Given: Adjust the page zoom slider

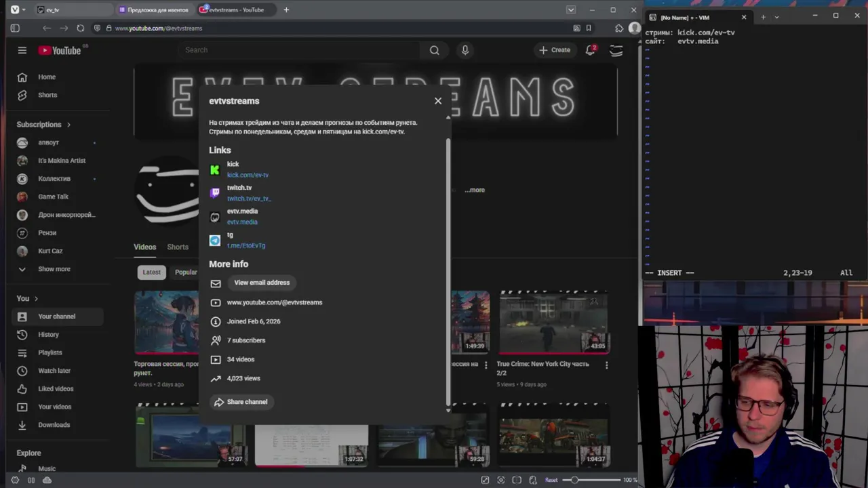Looking at the screenshot, I should click(591, 480).
